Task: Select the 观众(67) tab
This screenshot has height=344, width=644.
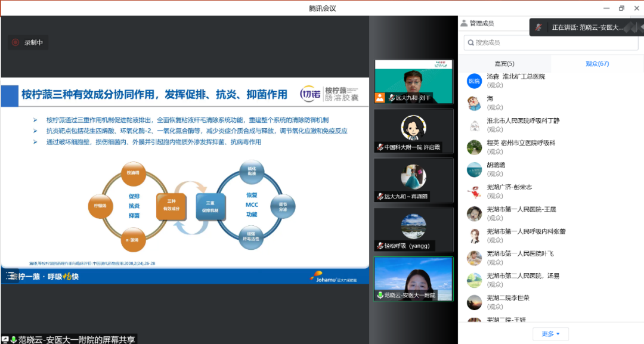Action: [x=597, y=64]
